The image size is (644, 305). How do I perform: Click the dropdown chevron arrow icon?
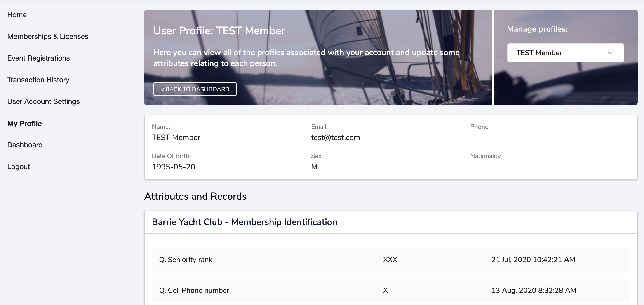pyautogui.click(x=610, y=53)
